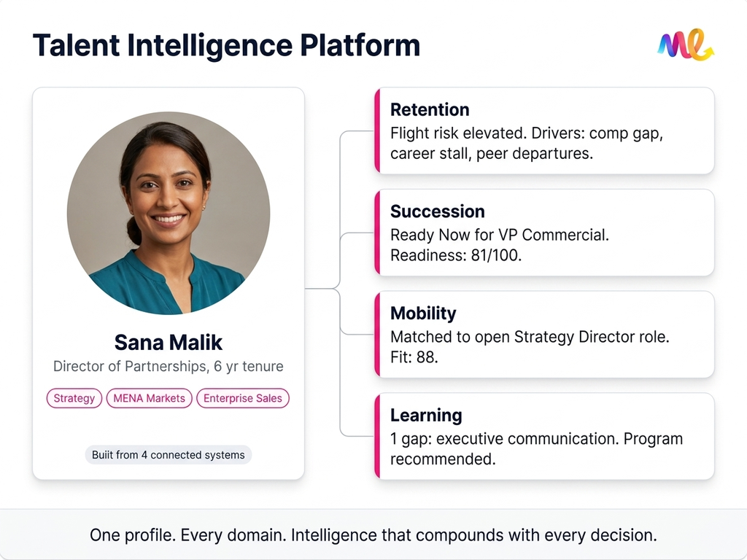Screen dimensions: 747x560
Task: Click the pink accent bar on Learning card
Action: [x=377, y=436]
